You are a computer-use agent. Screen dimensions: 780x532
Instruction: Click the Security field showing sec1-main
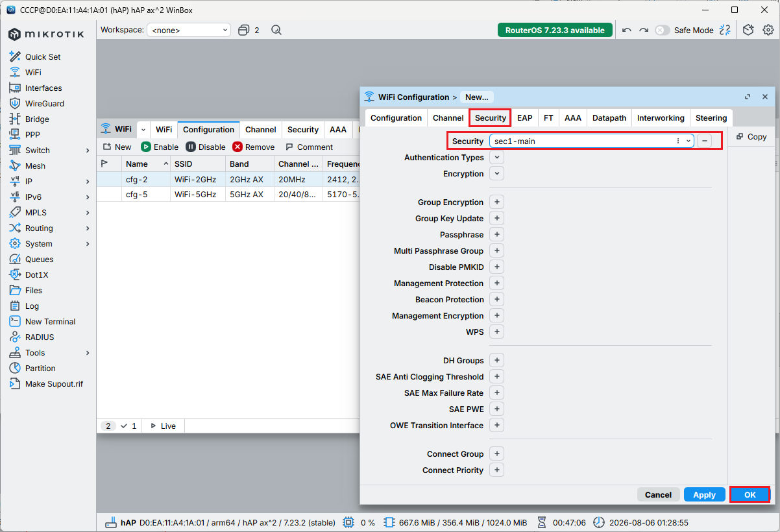(591, 141)
